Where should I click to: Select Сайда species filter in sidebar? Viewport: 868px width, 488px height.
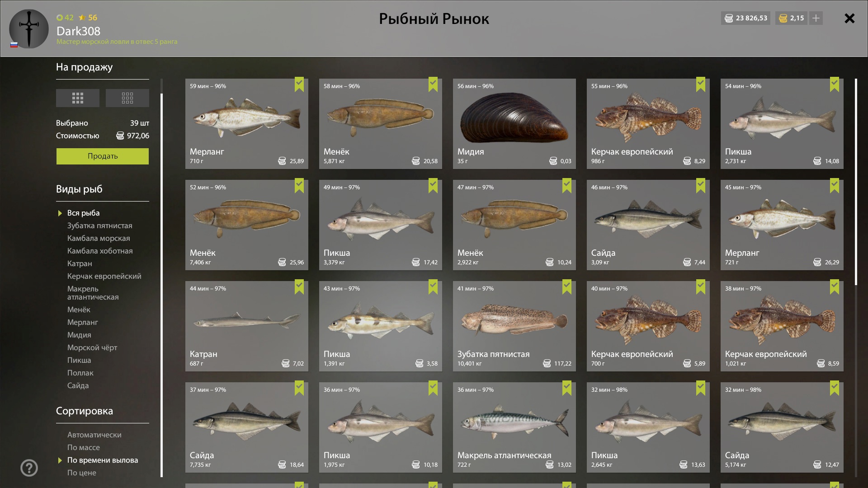pyautogui.click(x=78, y=385)
